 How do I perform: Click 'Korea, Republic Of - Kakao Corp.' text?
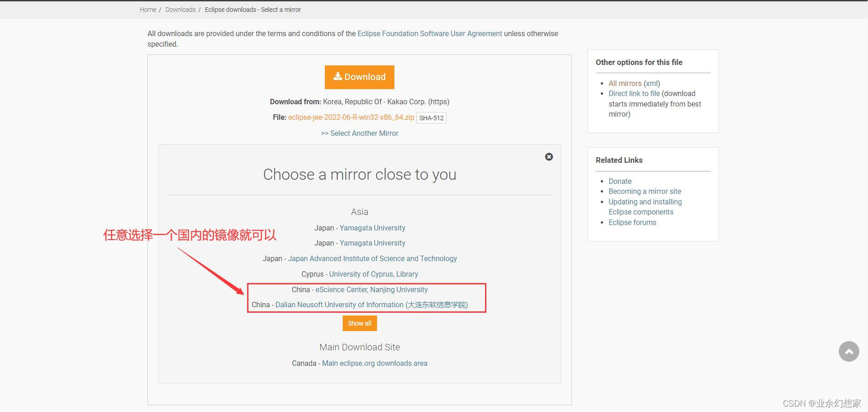click(x=374, y=102)
